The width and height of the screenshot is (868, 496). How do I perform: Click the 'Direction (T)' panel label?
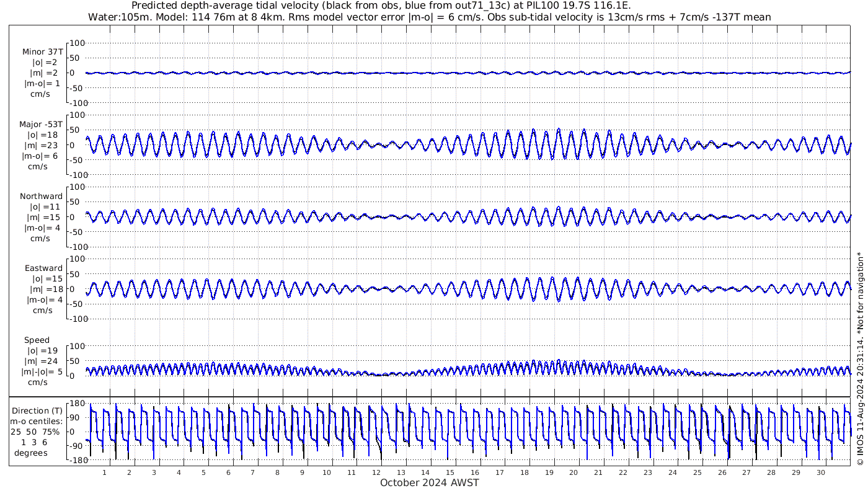(38, 410)
